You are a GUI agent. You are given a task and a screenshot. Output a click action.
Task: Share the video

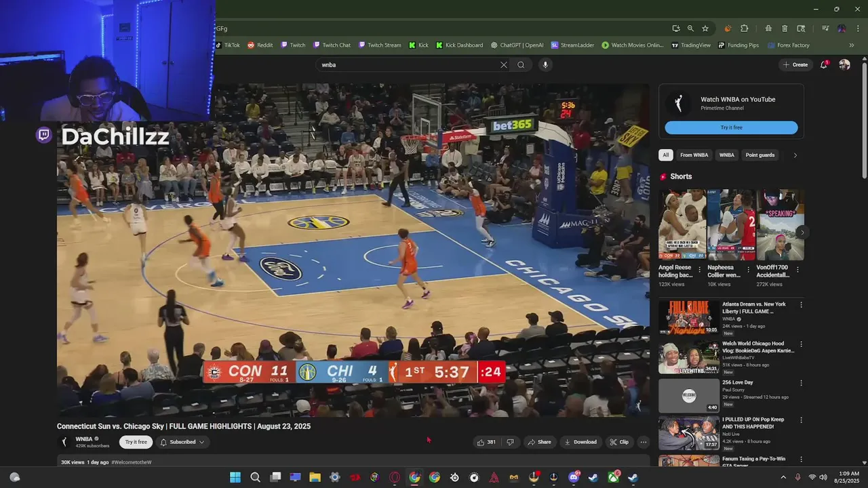pyautogui.click(x=539, y=442)
